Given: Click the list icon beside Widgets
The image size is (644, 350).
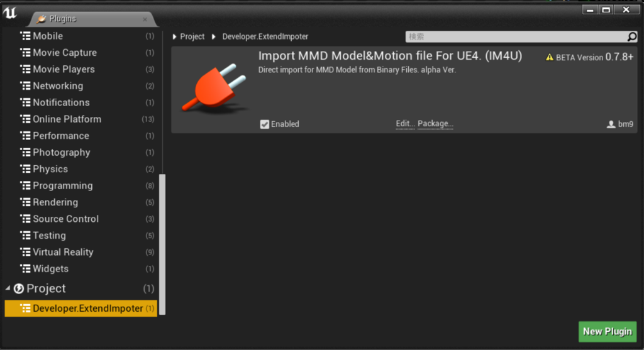Looking at the screenshot, I should pos(25,269).
